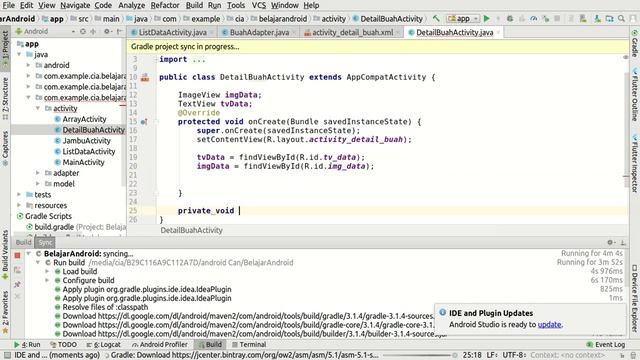Collapse the Run build node

[38, 262]
